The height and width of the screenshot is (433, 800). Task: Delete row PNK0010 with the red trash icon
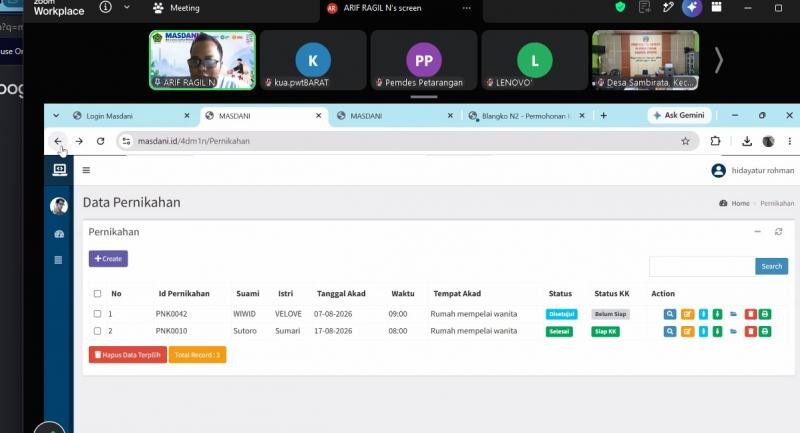(750, 332)
